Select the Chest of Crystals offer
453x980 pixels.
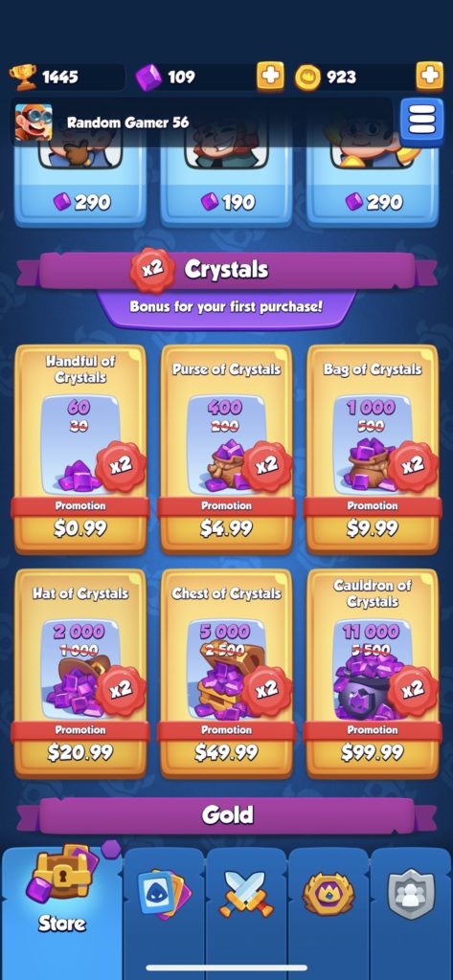(226, 674)
